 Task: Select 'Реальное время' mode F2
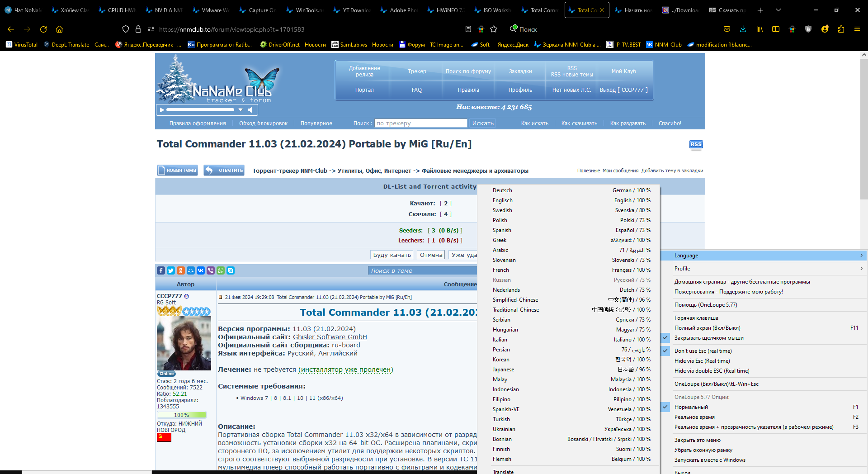[x=764, y=417]
